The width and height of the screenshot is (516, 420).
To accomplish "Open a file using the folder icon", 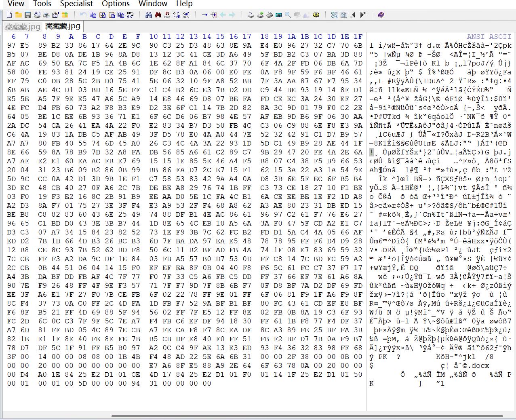I will 19,15.
